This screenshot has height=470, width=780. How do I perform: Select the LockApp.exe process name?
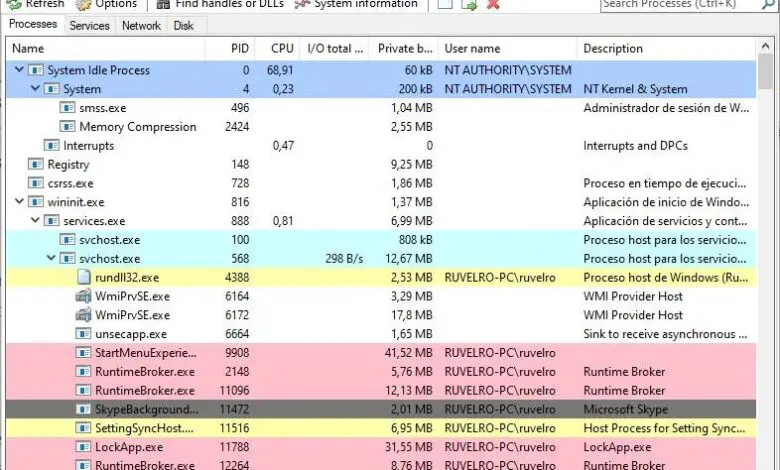point(129,447)
